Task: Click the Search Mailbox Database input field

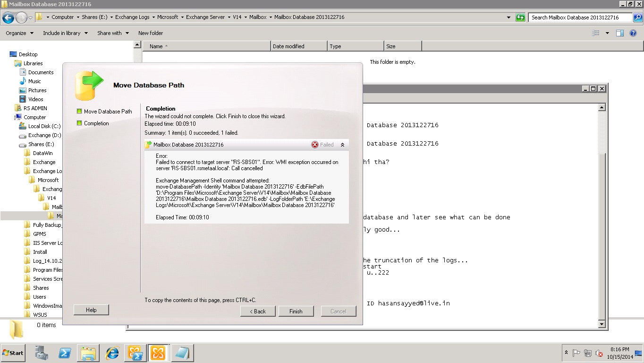Action: point(580,17)
